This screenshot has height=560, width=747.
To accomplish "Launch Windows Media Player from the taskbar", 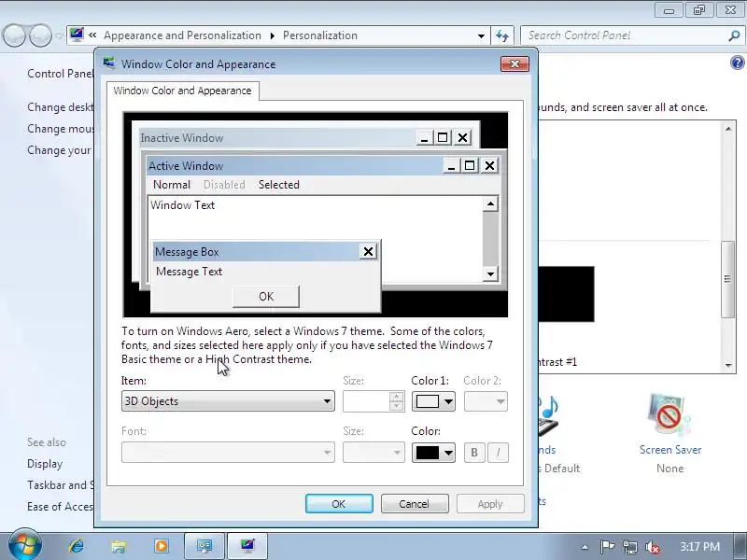I will pos(161,546).
